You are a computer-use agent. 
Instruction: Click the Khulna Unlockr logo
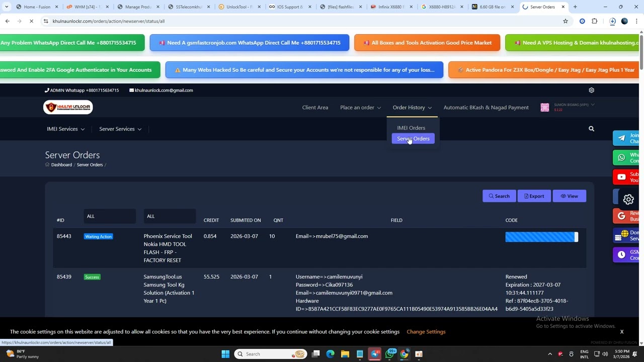pos(68,107)
